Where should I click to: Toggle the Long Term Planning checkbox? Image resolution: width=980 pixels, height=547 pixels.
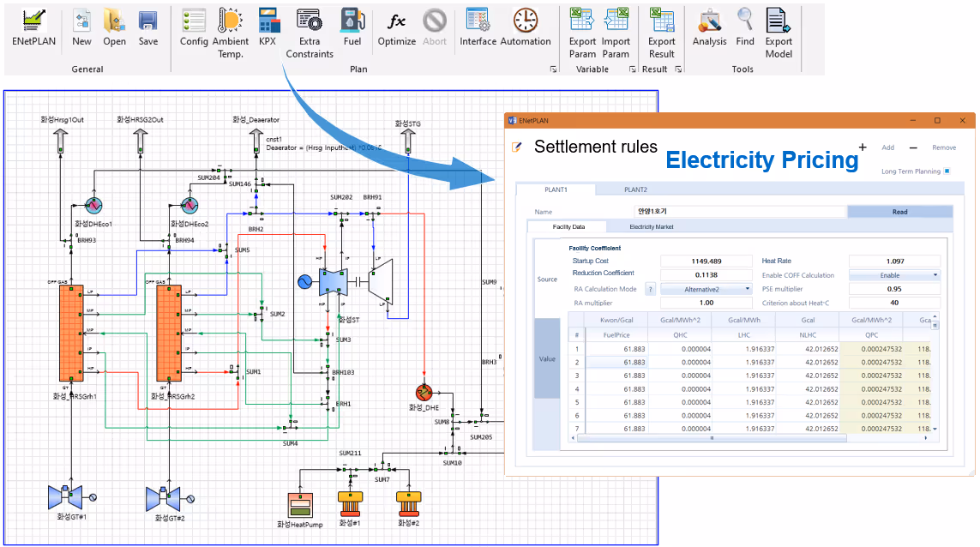(947, 171)
